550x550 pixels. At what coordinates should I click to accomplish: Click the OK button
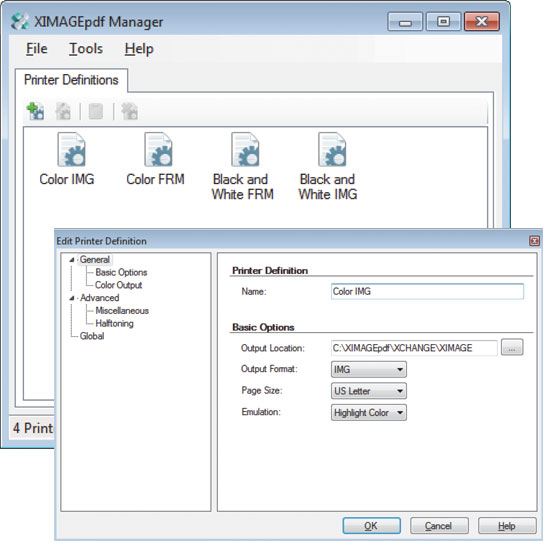[371, 526]
